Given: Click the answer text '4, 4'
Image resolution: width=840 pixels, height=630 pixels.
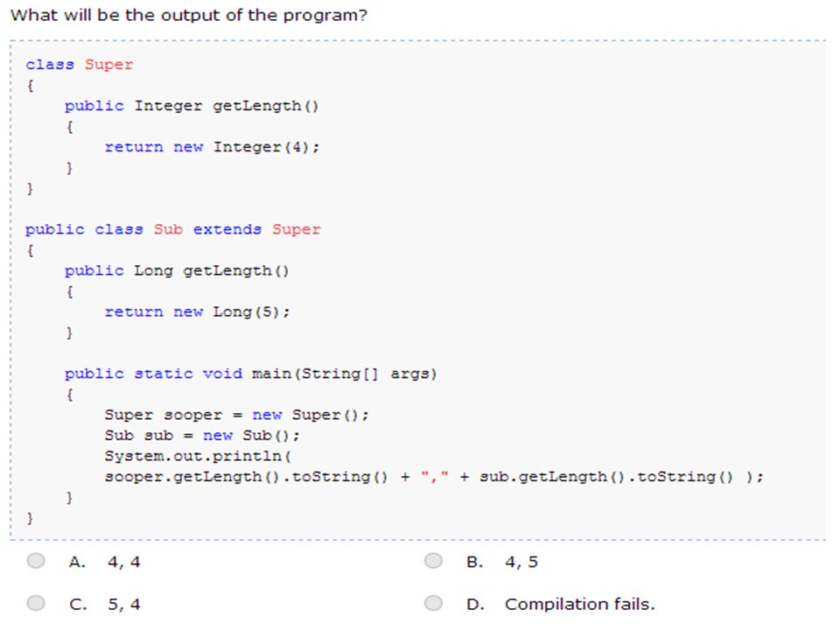Looking at the screenshot, I should pos(123,562).
